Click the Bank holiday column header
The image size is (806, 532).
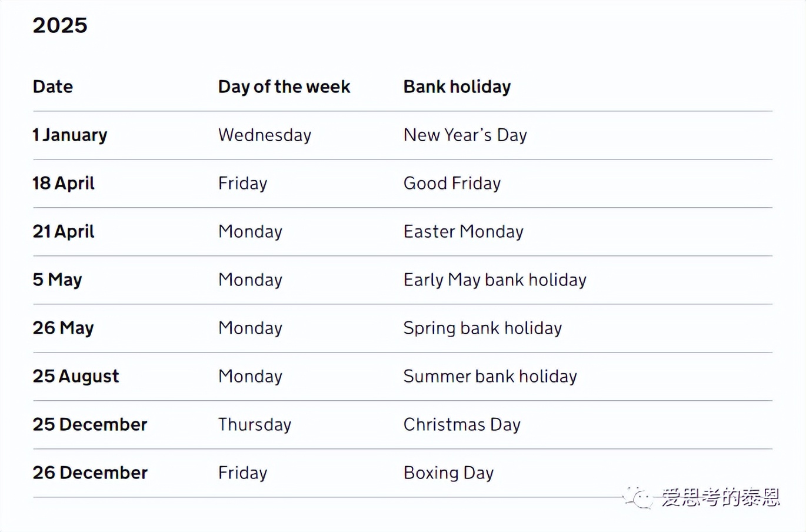(x=457, y=87)
